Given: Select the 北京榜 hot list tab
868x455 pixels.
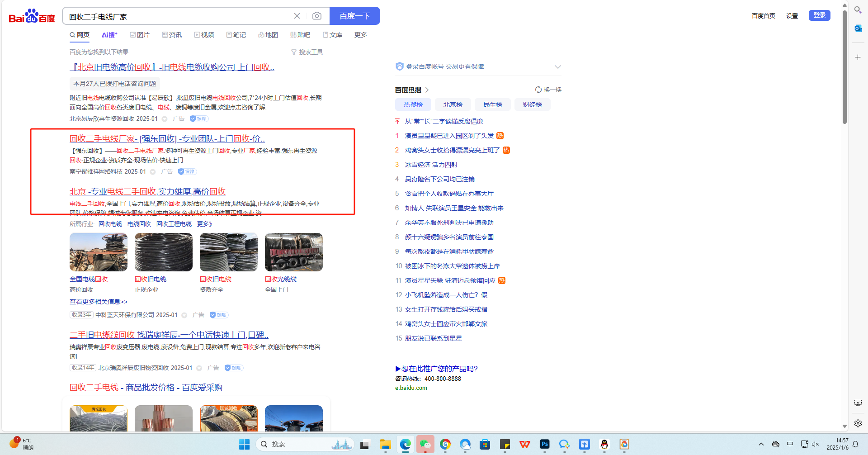Looking at the screenshot, I should 453,104.
